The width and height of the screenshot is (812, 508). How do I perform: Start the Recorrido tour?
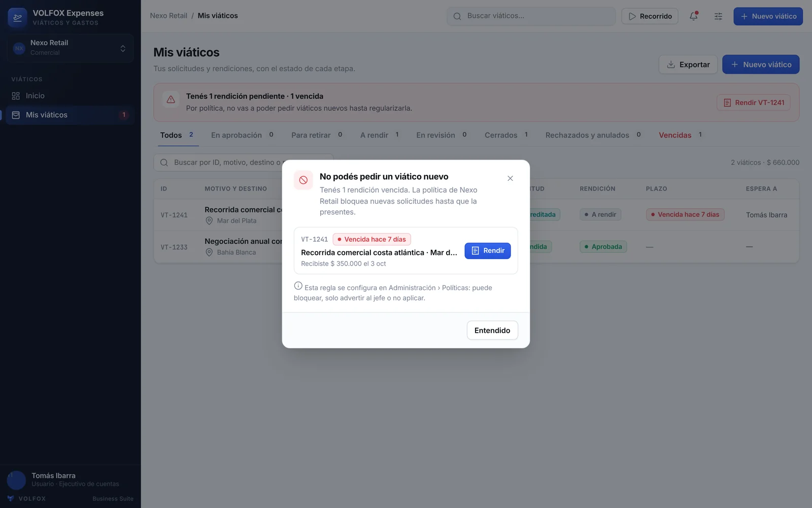[x=650, y=16]
